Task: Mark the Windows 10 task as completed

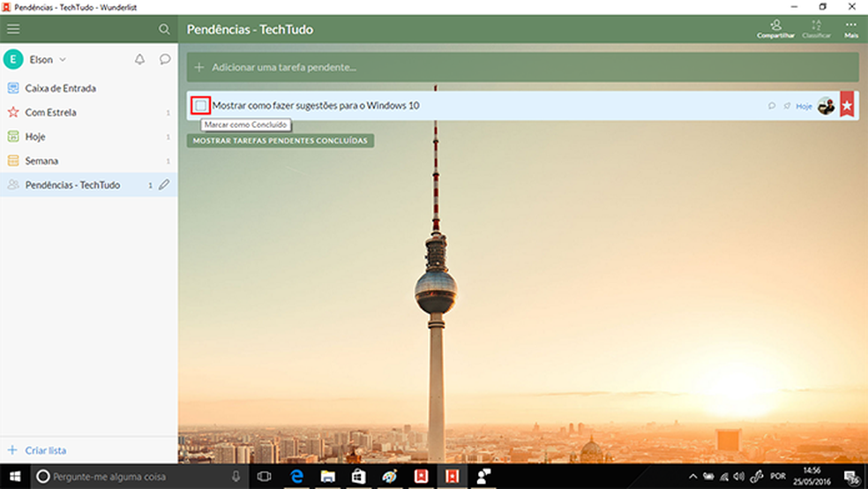Action: (200, 105)
